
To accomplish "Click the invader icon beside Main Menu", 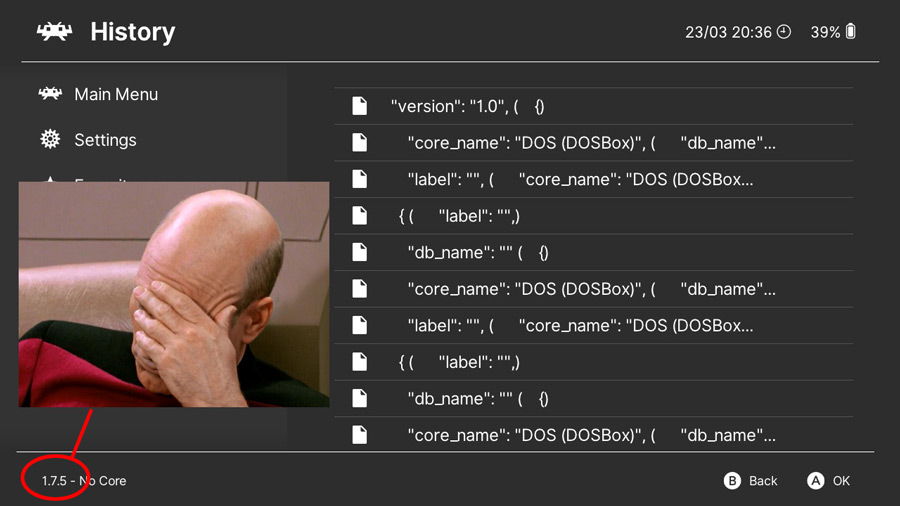I will [x=50, y=94].
